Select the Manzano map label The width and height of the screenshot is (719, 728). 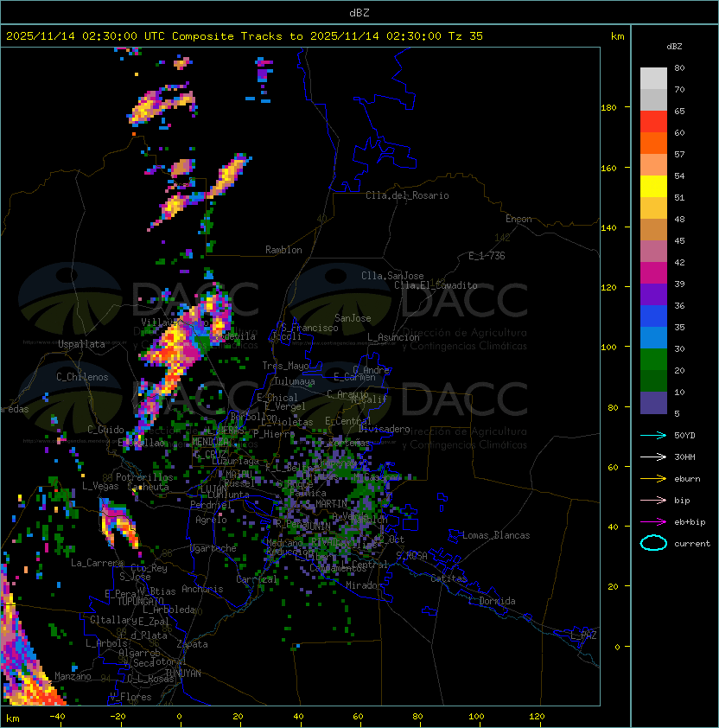(x=73, y=676)
